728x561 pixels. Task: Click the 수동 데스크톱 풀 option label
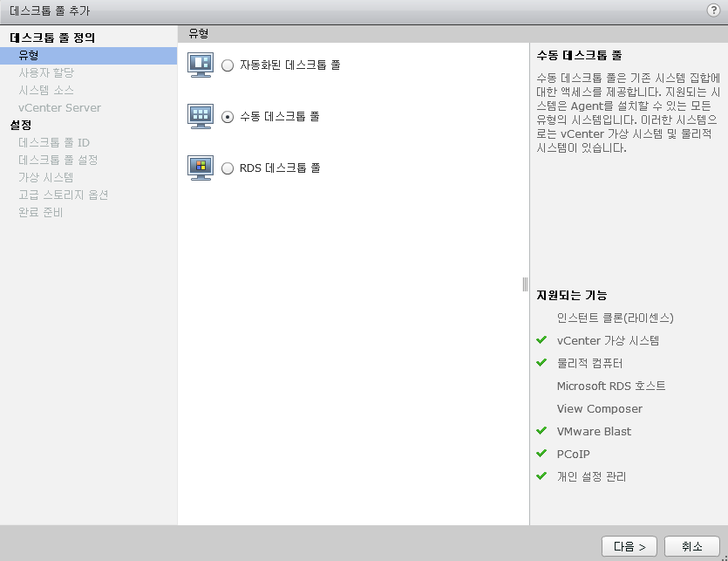coord(280,117)
